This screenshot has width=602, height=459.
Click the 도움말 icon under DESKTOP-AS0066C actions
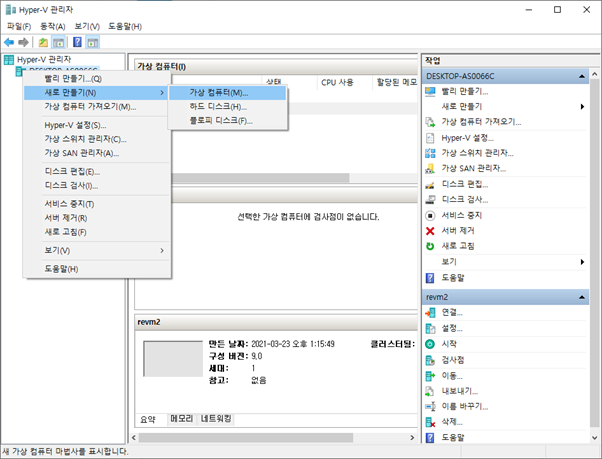click(430, 278)
